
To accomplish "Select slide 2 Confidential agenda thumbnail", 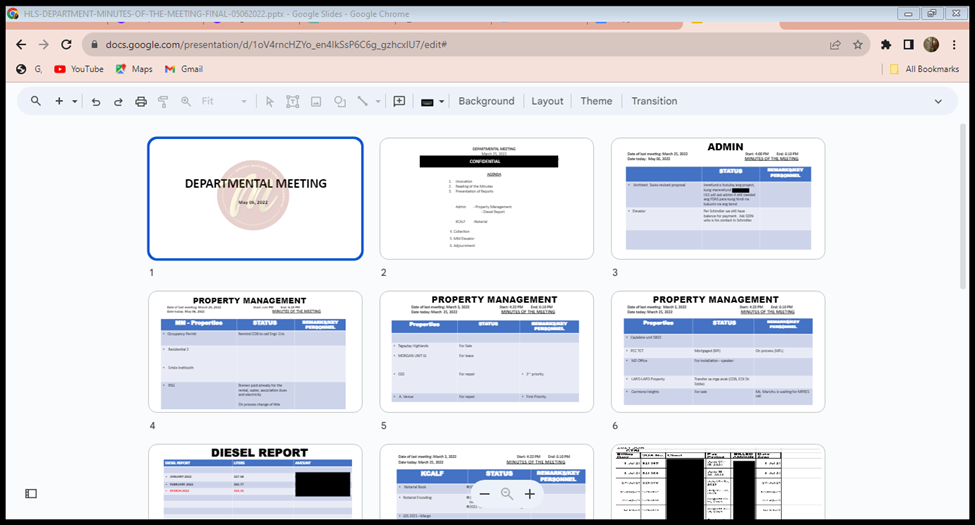I will 486,198.
